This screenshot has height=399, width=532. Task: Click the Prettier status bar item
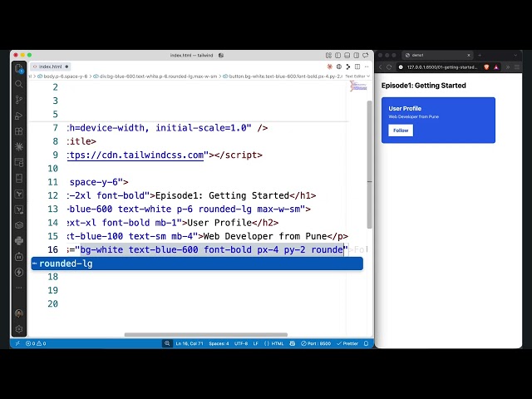(x=347, y=343)
